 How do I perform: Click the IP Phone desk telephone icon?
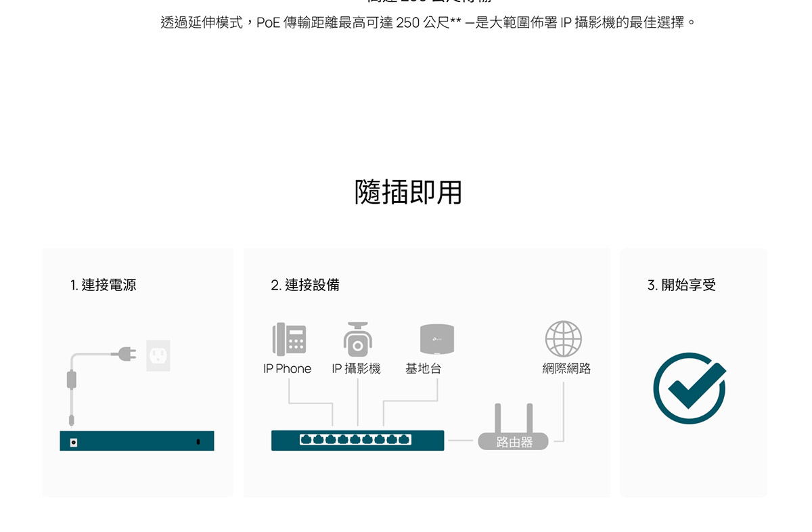289,339
